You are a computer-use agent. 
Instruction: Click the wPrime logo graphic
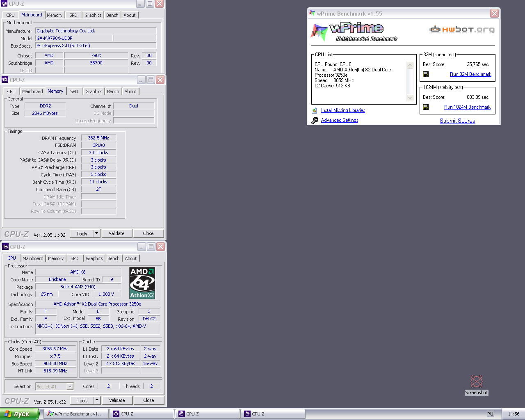[354, 32]
